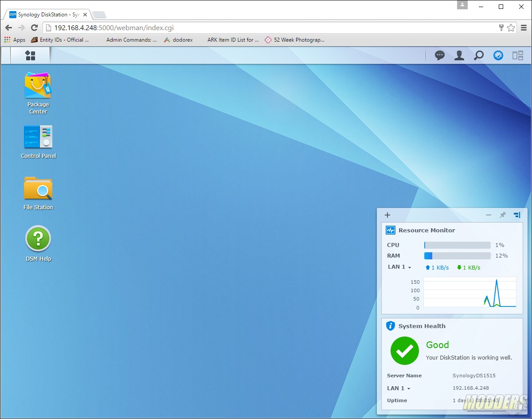Screen dimensions: 532x419
Task: Reload the DiskStation page
Action: pos(34,27)
